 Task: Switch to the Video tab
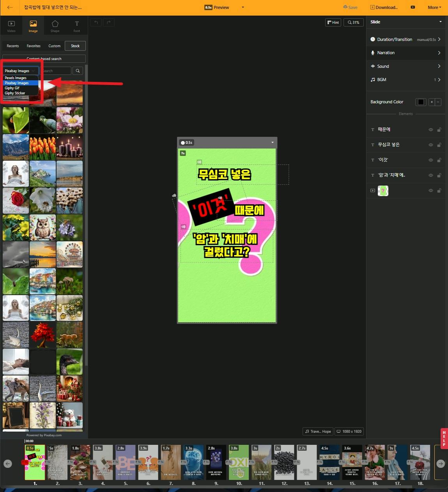pyautogui.click(x=11, y=26)
